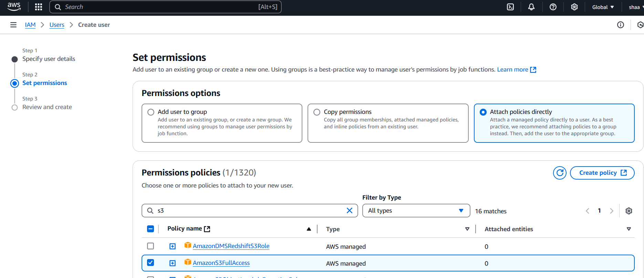Click "AWS managed" in AmazonDMSRedshiftS3Role row
Image resolution: width=644 pixels, height=278 pixels.
(x=346, y=247)
